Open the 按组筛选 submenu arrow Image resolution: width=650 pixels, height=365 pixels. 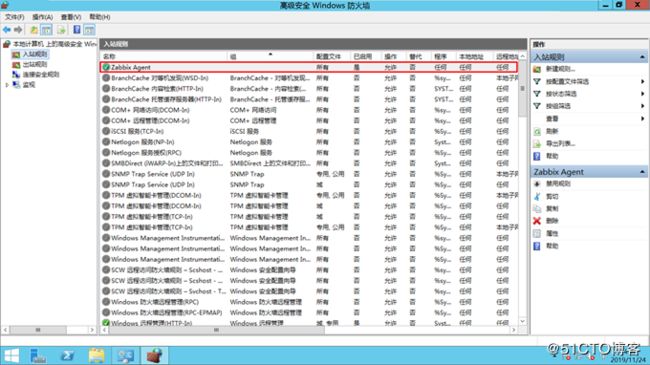[643, 106]
